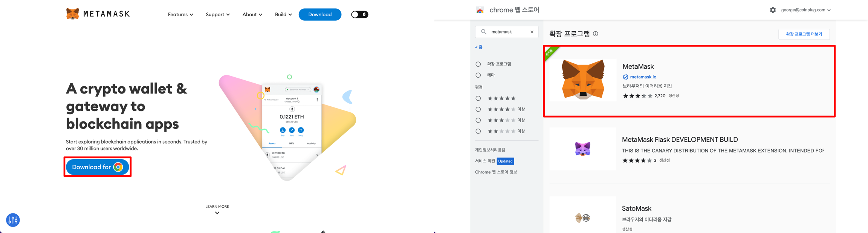This screenshot has height=233, width=868.
Task: Open the About menu
Action: (252, 15)
